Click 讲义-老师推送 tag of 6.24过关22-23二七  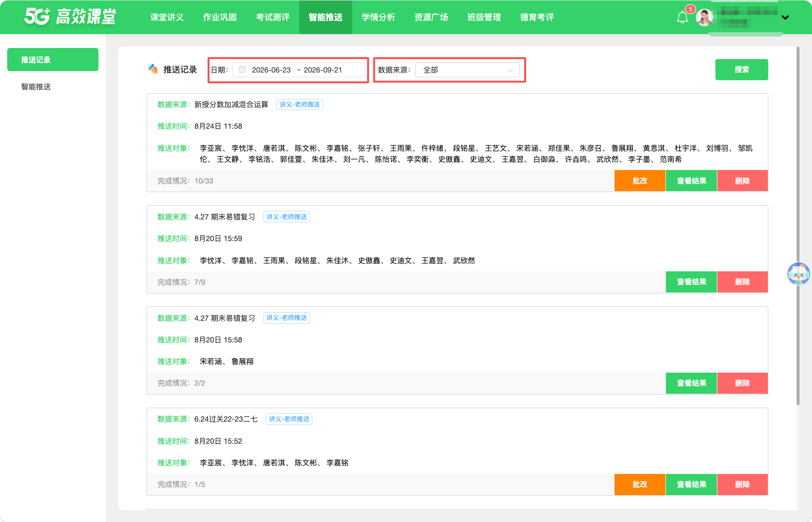point(289,419)
